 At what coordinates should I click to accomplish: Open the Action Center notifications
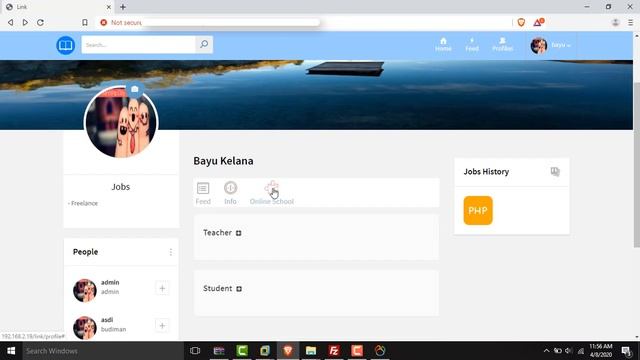(627, 351)
